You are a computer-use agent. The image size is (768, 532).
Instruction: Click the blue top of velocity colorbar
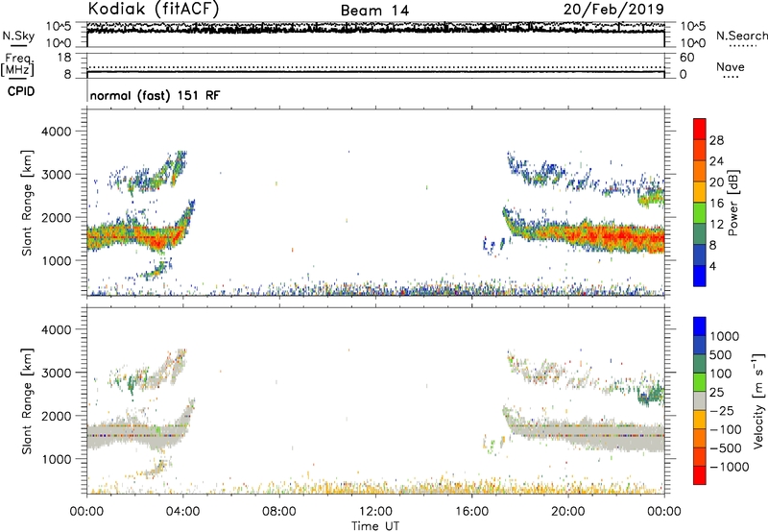[700, 326]
